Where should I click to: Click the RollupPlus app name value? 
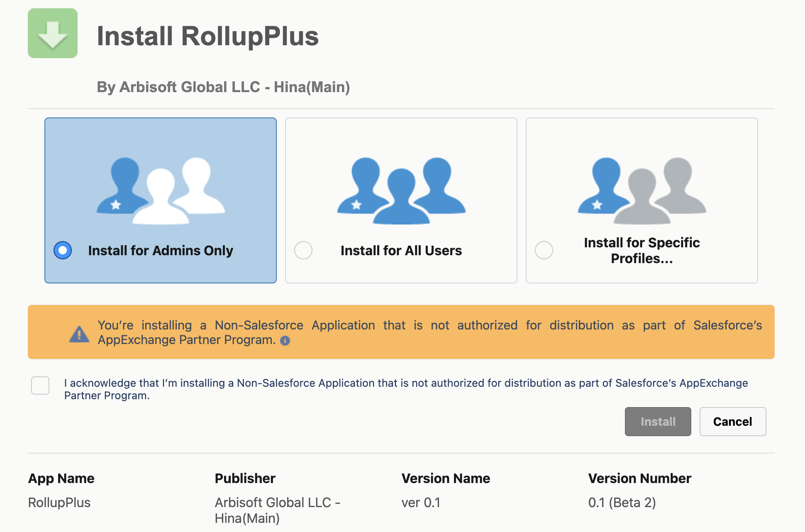tap(59, 503)
